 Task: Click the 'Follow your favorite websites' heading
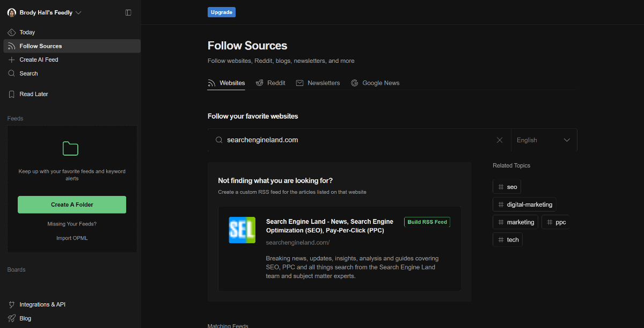[253, 116]
